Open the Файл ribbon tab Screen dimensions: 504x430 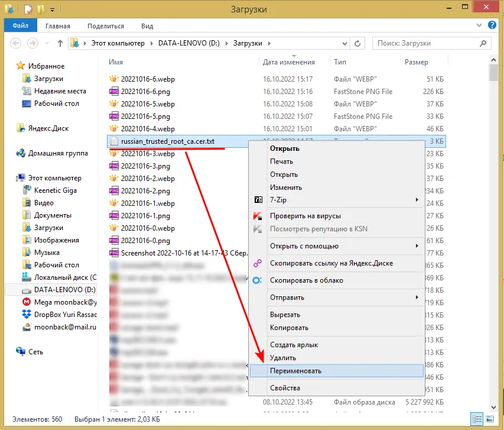21,25
